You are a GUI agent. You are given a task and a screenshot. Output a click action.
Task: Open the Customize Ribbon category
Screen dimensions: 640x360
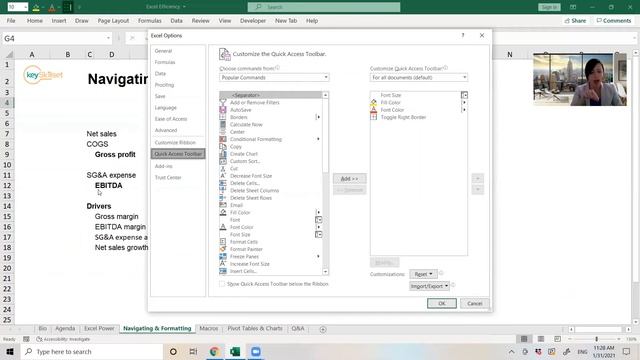pyautogui.click(x=178, y=142)
